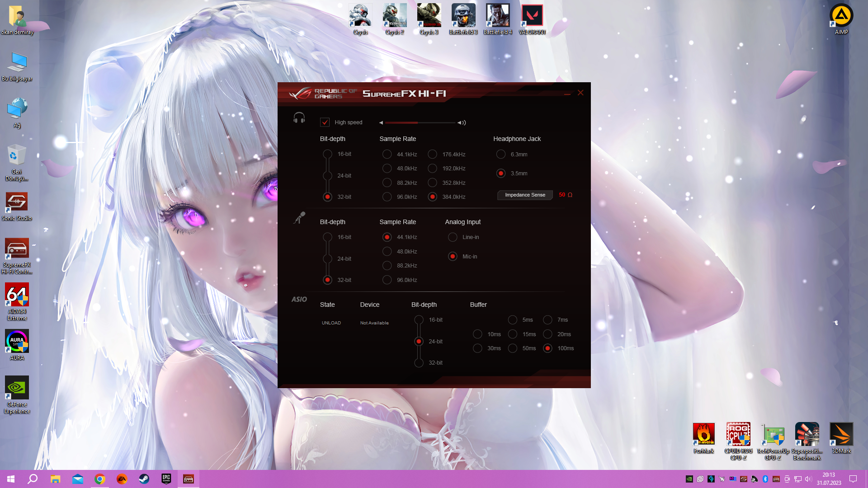Viewport: 868px width, 488px height.
Task: Click the volume max speaker icon
Action: click(x=462, y=122)
